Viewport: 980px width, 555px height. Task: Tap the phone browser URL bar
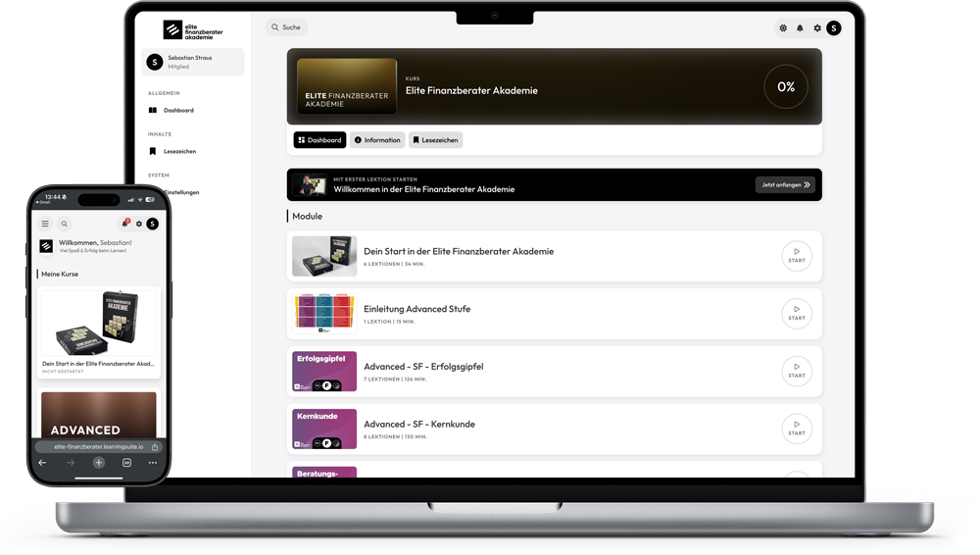click(x=99, y=447)
